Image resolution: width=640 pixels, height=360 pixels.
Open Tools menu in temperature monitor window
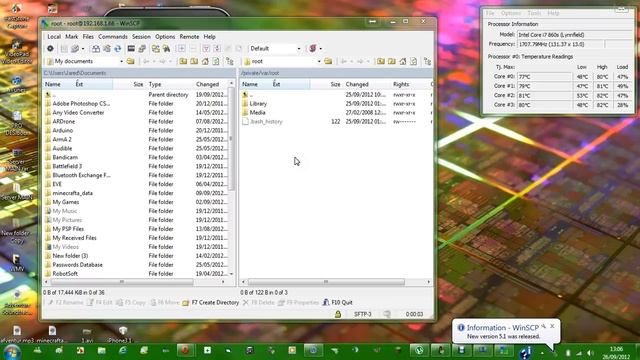click(x=534, y=13)
